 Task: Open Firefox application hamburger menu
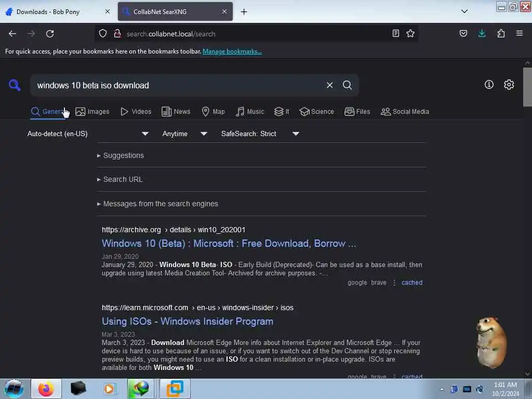coord(520,33)
